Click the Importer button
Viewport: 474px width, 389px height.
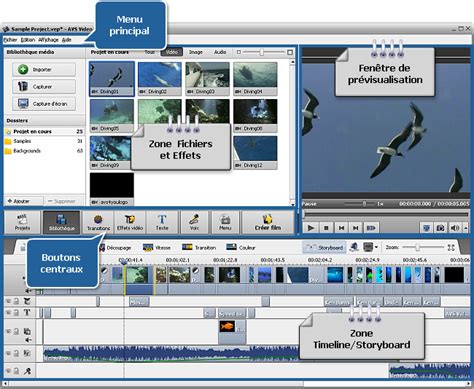tap(44, 70)
